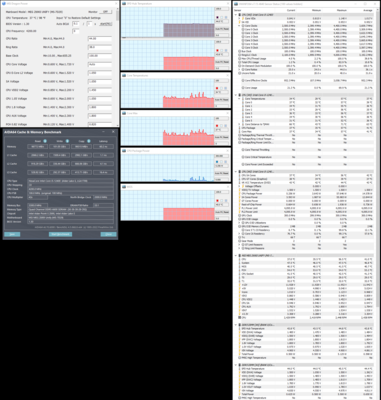Click the Monitor OFF button in MSI Dragon Power

coord(106,12)
